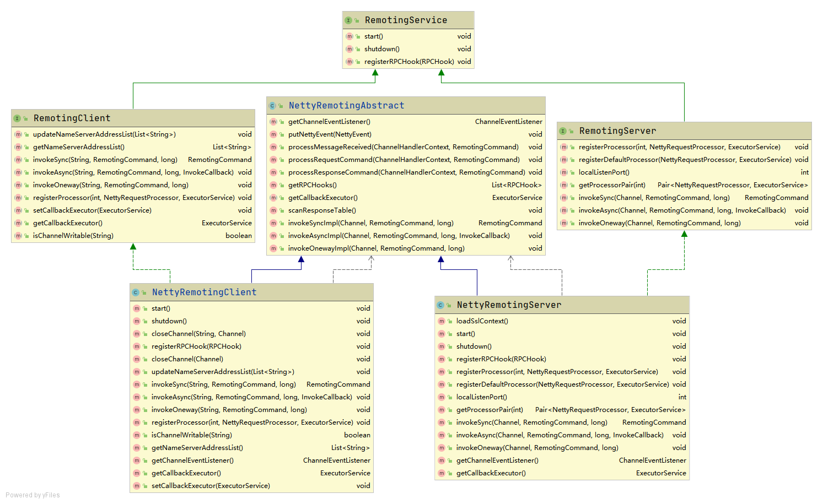Select the RemotingService node header
Screen dimensions: 823x504
(406, 20)
